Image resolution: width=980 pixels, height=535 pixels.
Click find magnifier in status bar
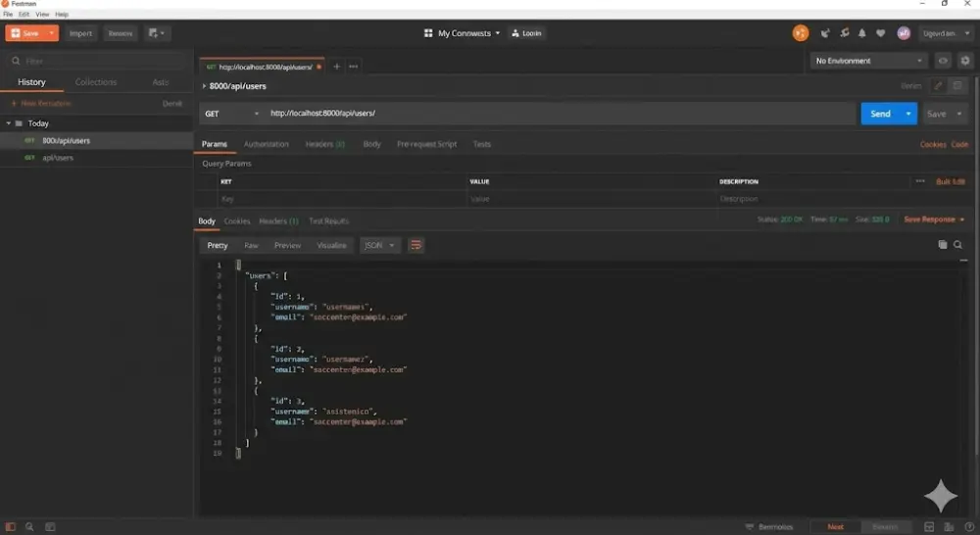[29, 527]
